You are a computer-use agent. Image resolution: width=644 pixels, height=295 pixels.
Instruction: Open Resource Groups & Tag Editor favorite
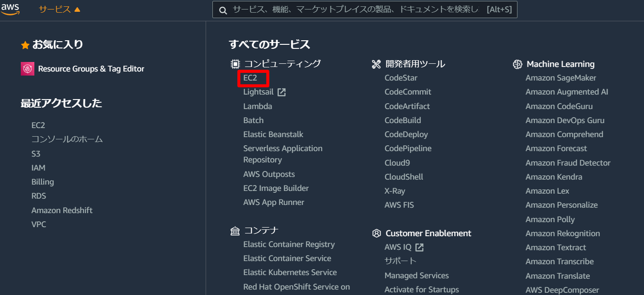click(x=91, y=69)
